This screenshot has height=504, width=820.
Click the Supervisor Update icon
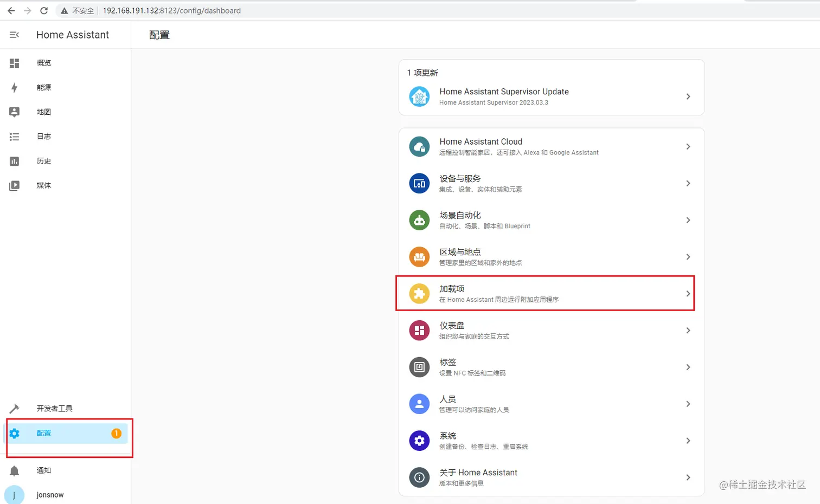coord(419,96)
